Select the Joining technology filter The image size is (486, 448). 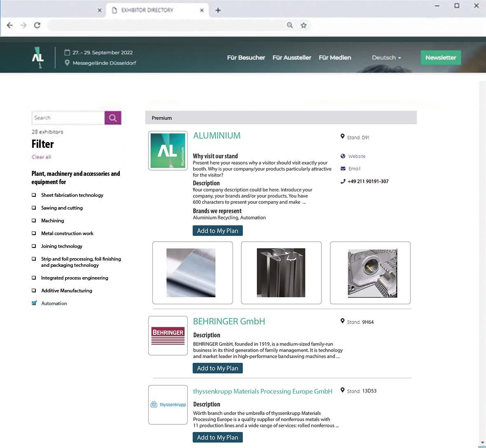click(34, 246)
